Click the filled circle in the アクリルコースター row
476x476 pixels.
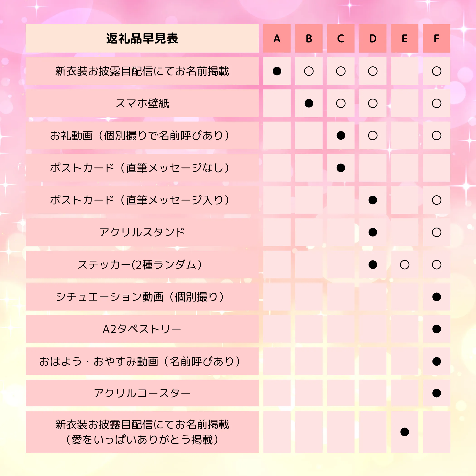pyautogui.click(x=437, y=393)
